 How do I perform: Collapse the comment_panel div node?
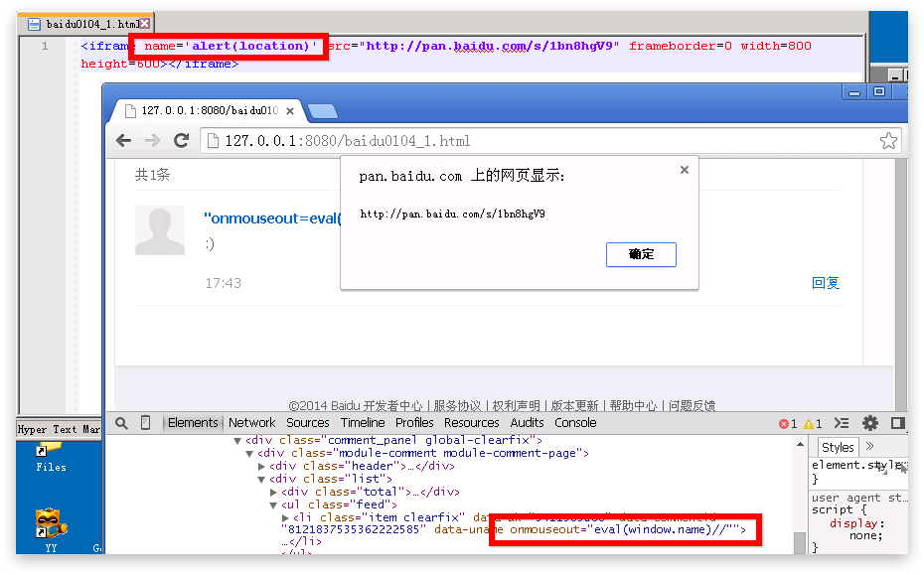coord(236,441)
